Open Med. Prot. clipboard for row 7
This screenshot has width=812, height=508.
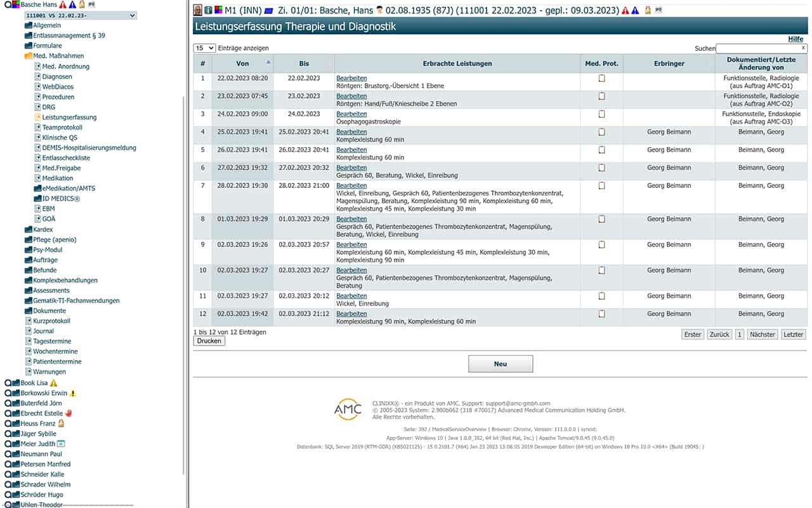pyautogui.click(x=601, y=185)
